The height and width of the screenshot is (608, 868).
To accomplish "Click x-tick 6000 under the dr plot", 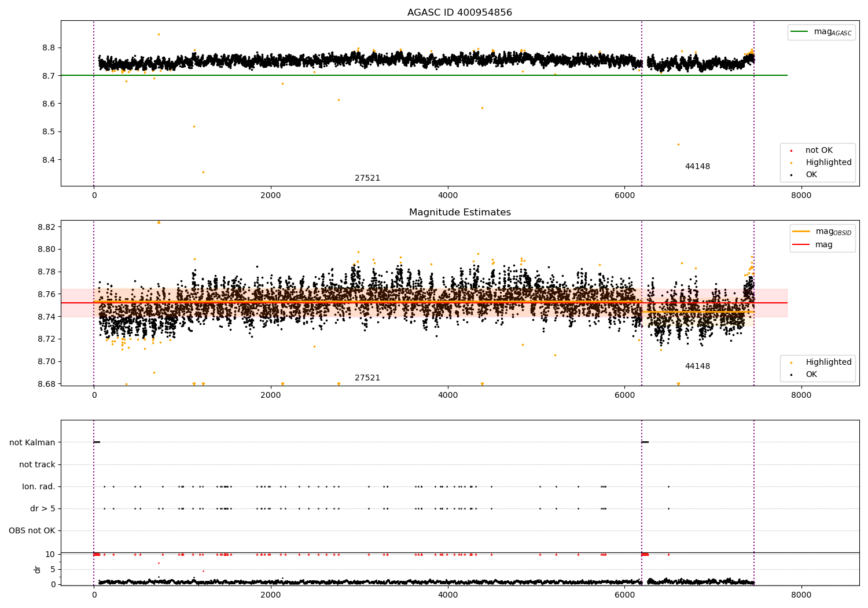I will (x=624, y=595).
